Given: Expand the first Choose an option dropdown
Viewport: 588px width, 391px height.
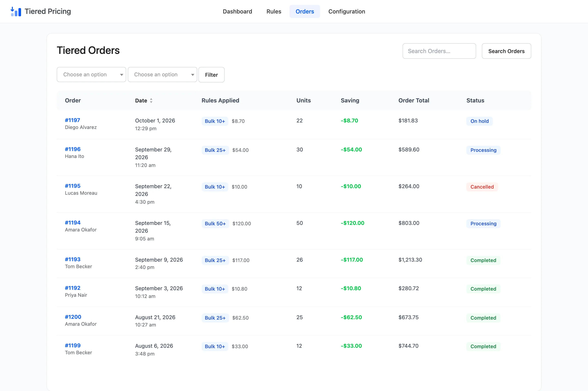Looking at the screenshot, I should coord(91,74).
